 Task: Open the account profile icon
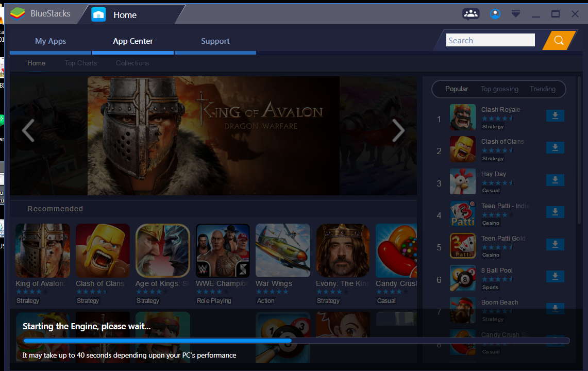pyautogui.click(x=495, y=14)
